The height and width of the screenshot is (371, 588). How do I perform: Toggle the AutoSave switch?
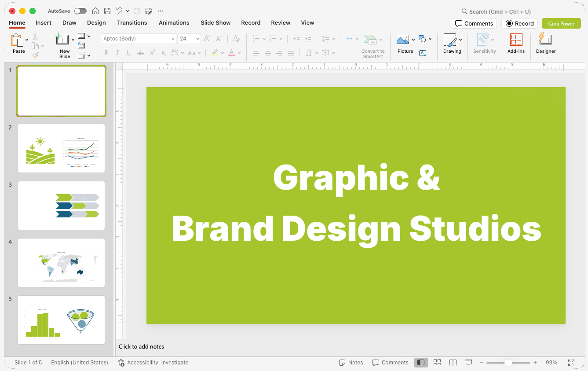80,11
